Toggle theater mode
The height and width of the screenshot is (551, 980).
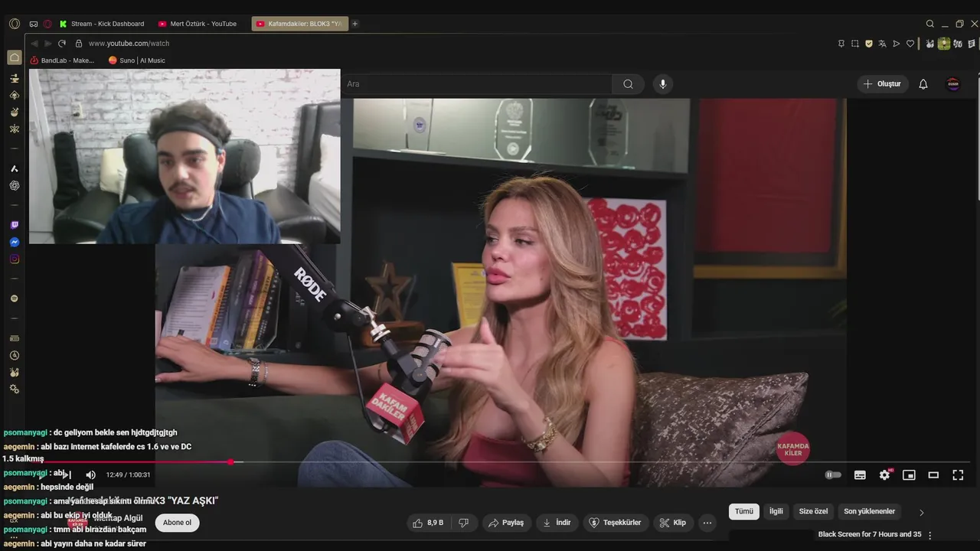click(x=933, y=474)
